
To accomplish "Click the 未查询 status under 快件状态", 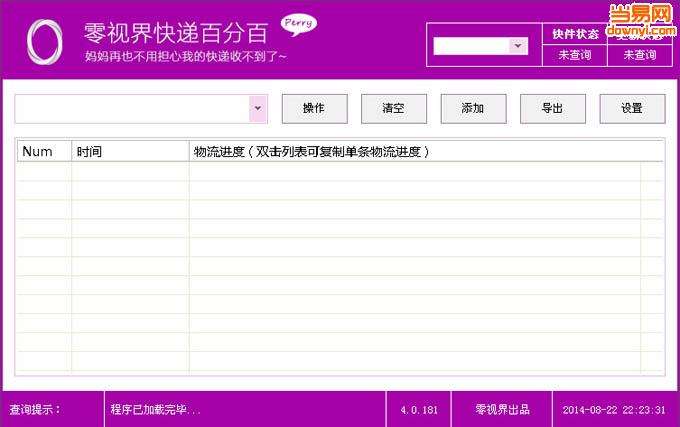I will pyautogui.click(x=575, y=55).
